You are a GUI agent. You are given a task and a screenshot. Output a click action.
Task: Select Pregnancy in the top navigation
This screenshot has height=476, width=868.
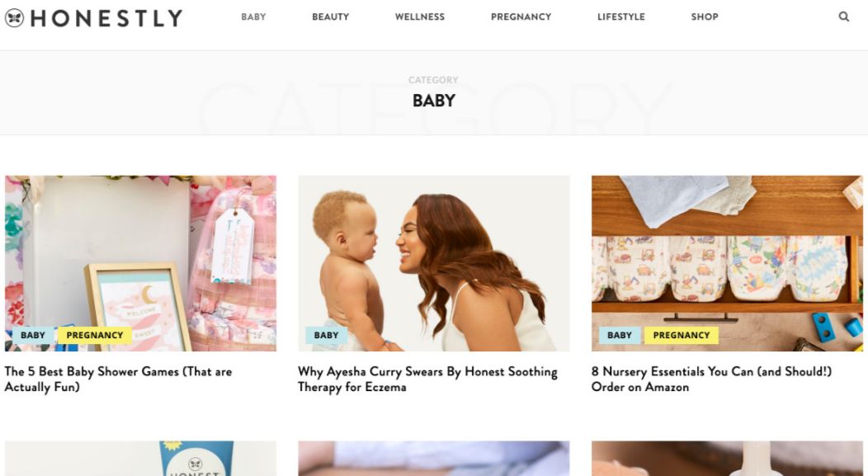click(521, 16)
